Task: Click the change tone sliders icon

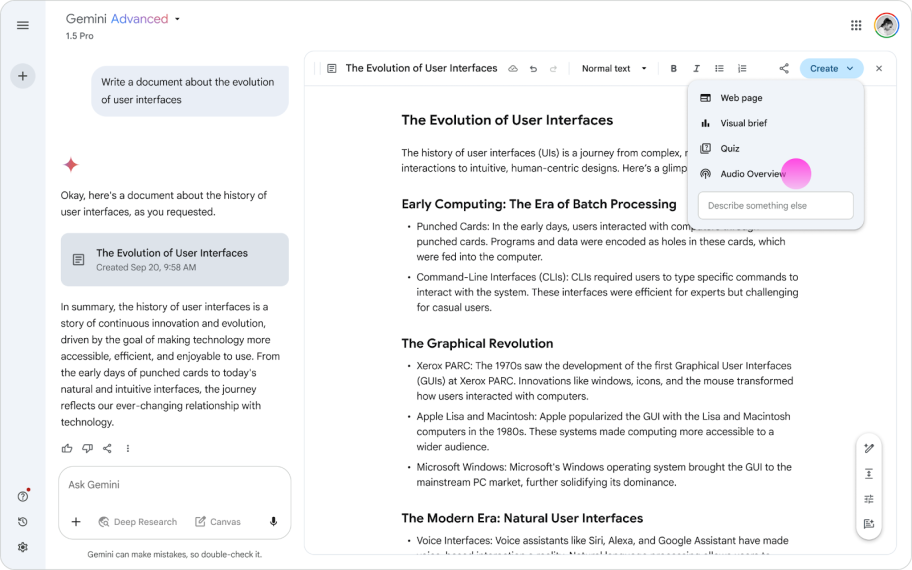Action: pos(869,499)
